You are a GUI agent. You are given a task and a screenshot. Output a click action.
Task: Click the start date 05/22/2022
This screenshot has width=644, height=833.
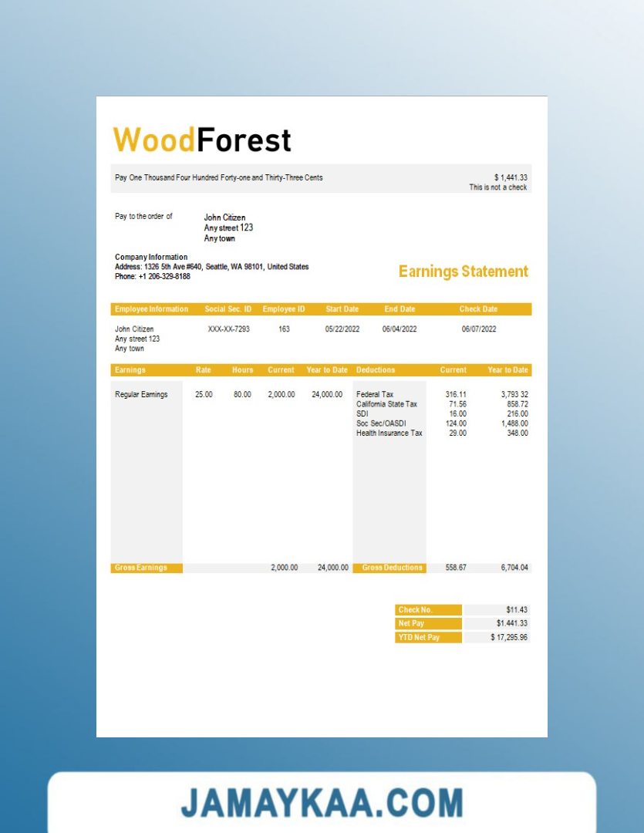tap(342, 329)
